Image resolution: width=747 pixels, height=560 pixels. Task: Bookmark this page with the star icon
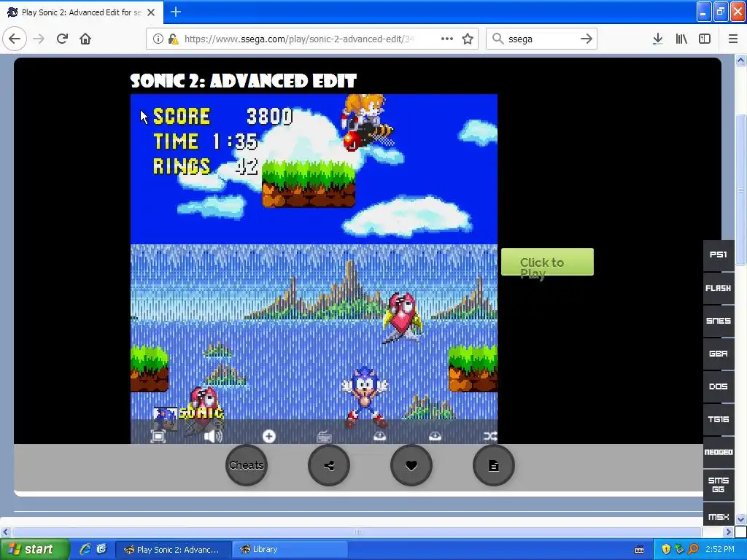(468, 39)
